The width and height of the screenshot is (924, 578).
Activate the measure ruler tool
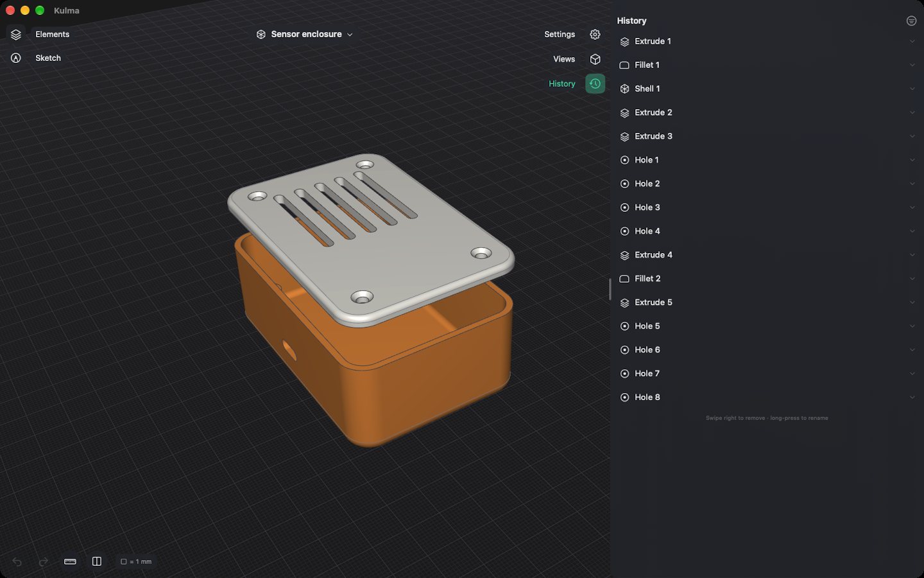(x=71, y=562)
